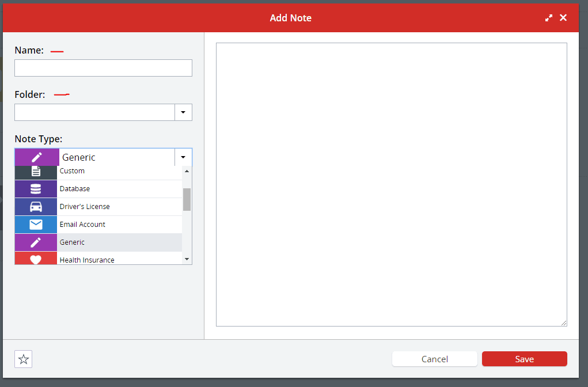The image size is (588, 387).
Task: Click the Database stack icon
Action: (x=36, y=189)
